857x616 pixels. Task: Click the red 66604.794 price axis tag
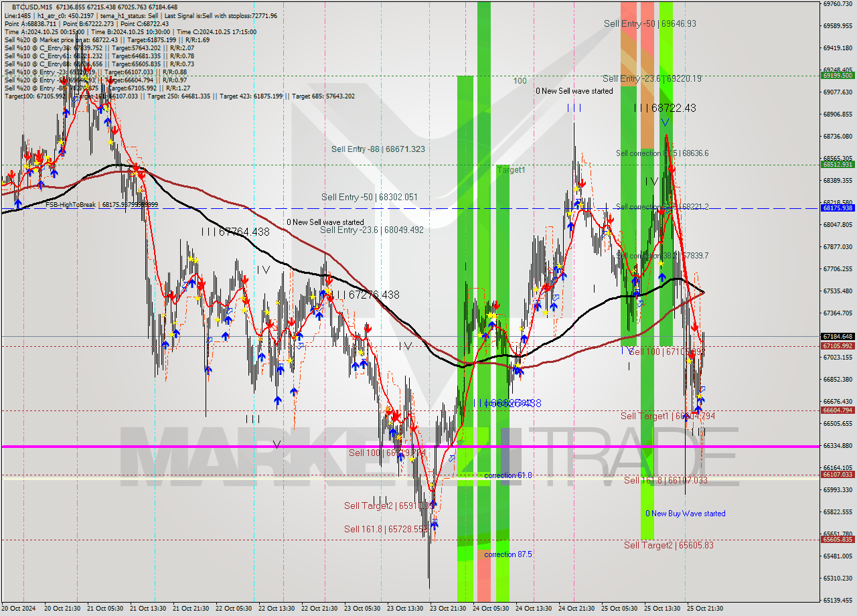[837, 410]
